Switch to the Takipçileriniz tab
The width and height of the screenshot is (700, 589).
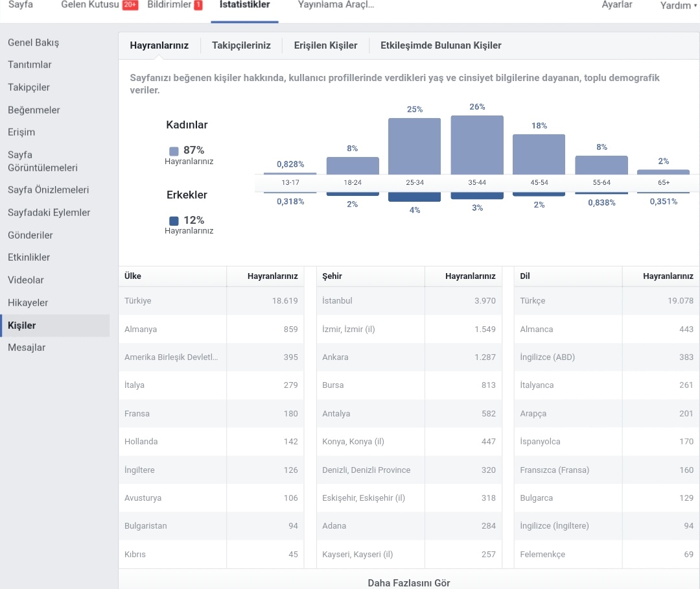tap(241, 45)
